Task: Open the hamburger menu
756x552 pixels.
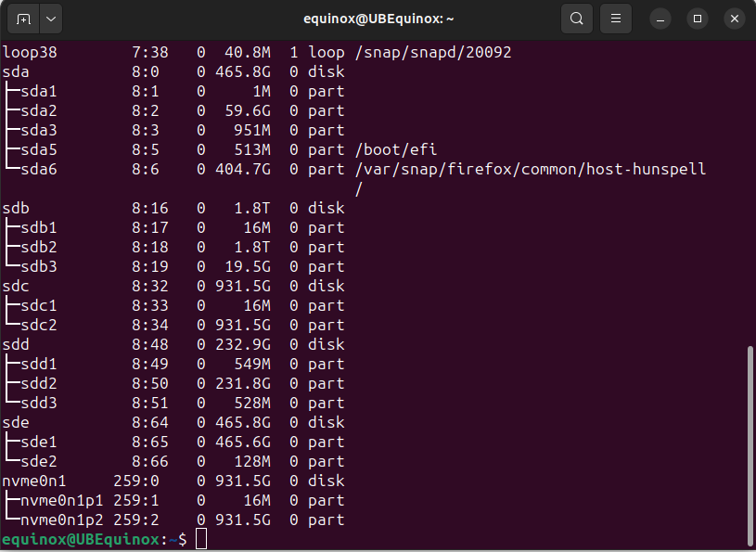Action: [x=615, y=18]
